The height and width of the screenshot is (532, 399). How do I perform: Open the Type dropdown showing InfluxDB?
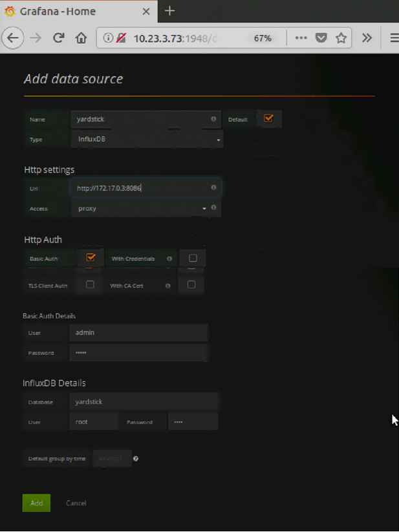pos(147,139)
